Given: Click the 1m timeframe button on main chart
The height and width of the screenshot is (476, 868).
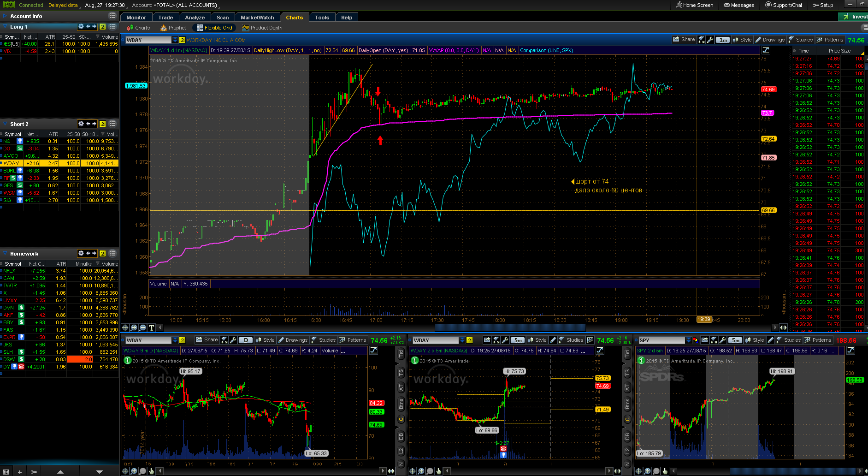Looking at the screenshot, I should click(x=723, y=40).
